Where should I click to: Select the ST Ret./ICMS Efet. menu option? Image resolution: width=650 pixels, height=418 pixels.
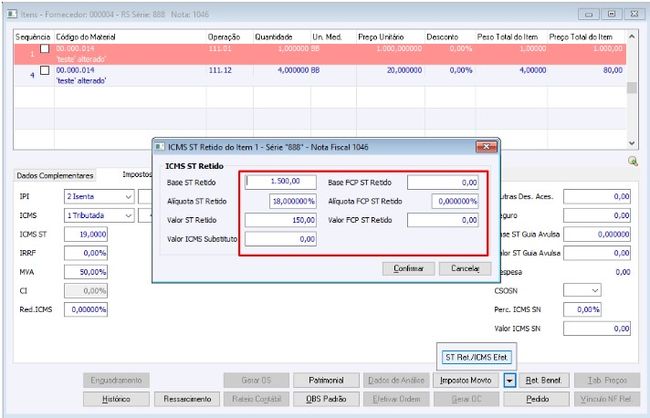476,357
